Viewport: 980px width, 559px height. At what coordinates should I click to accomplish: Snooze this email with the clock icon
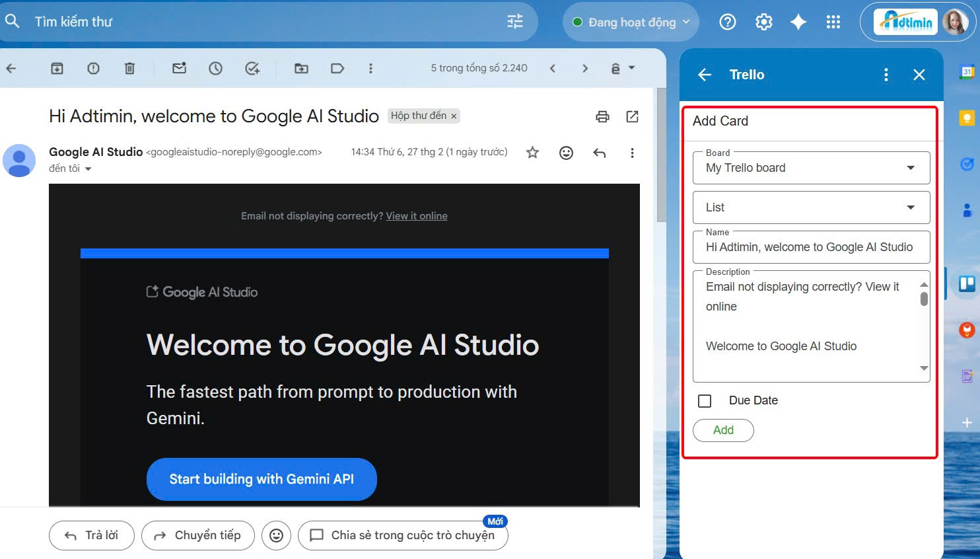[215, 68]
